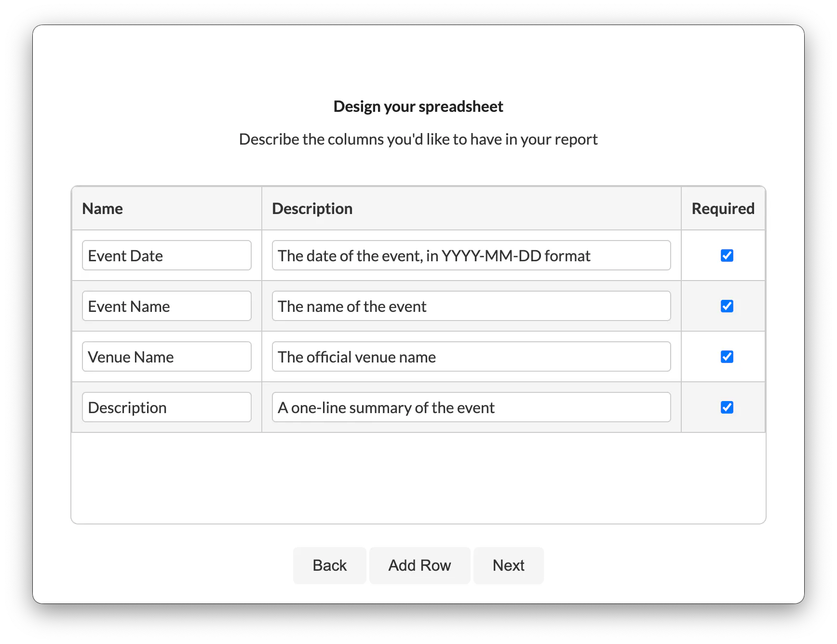837x644 pixels.
Task: Proceed with the Next button
Action: pos(508,565)
